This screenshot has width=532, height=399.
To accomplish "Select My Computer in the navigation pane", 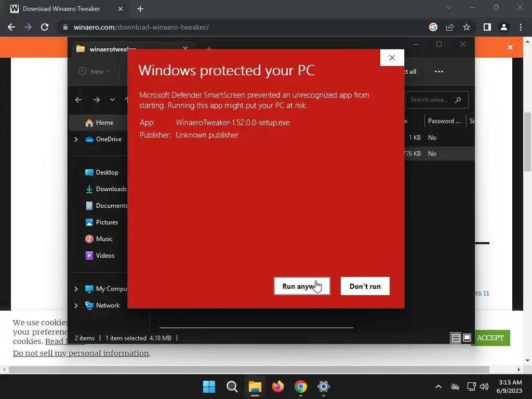I will (106, 289).
